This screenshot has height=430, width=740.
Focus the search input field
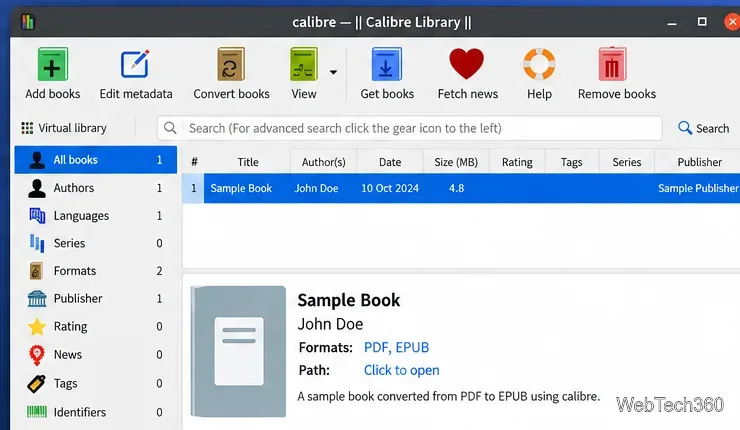click(410, 128)
